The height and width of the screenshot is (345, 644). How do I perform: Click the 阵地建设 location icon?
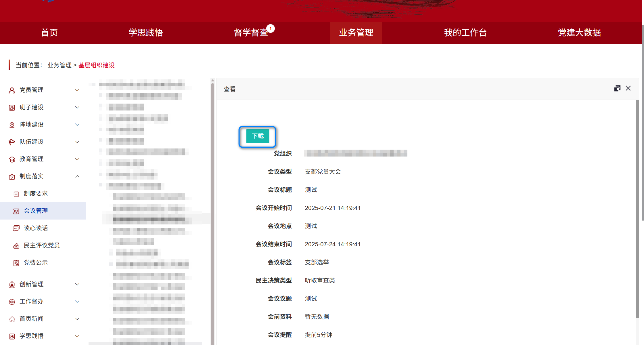[12, 124]
